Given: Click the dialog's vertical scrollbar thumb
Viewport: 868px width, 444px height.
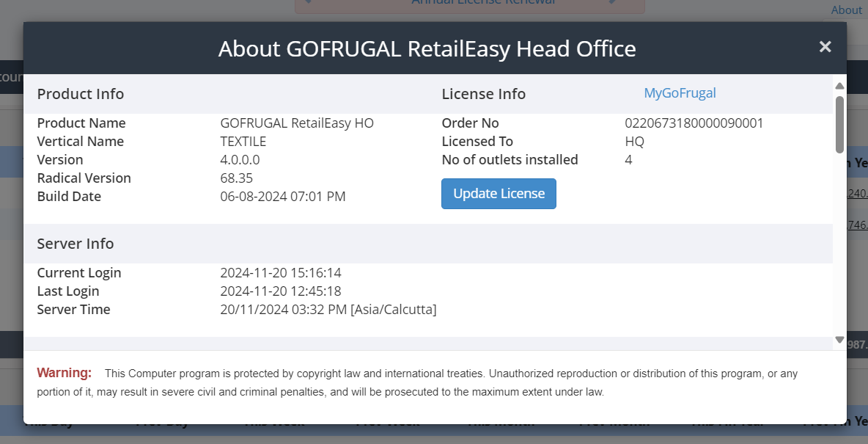Looking at the screenshot, I should pos(839,123).
